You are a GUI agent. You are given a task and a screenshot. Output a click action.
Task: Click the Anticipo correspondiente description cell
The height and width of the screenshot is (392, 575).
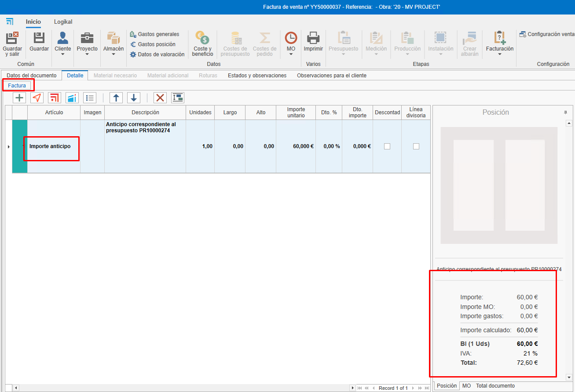pos(145,146)
